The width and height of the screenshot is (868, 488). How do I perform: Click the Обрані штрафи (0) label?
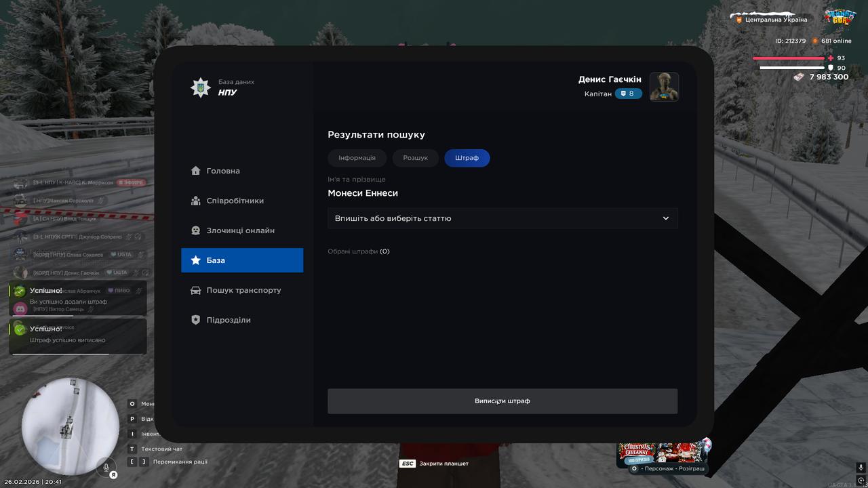(x=359, y=251)
